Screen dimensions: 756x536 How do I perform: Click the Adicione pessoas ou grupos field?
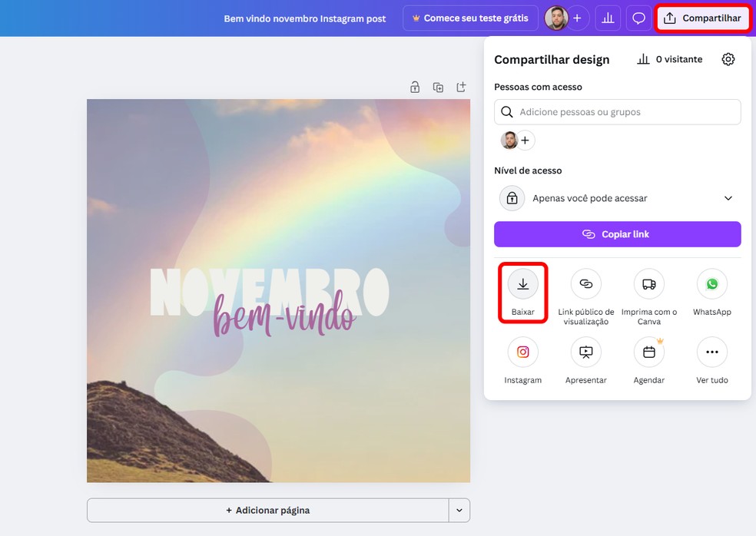pos(617,111)
